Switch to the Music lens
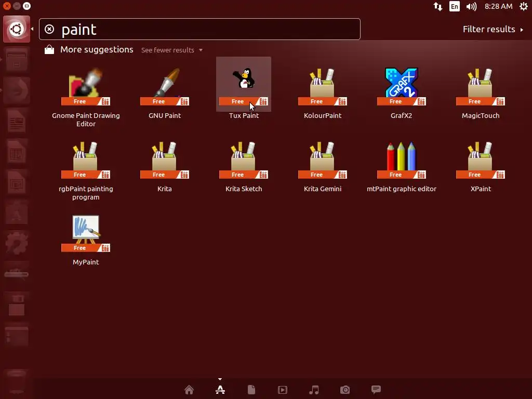 [x=314, y=390]
